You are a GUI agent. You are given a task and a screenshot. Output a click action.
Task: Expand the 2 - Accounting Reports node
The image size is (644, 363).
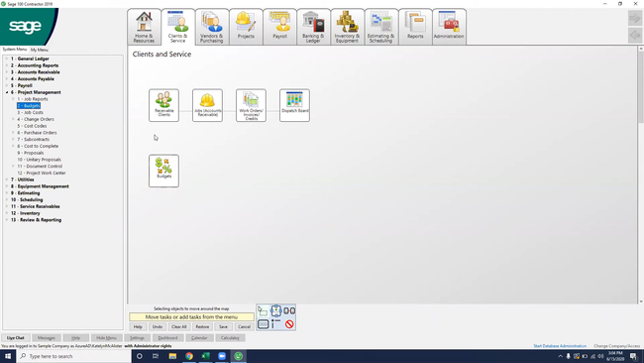[x=7, y=65]
